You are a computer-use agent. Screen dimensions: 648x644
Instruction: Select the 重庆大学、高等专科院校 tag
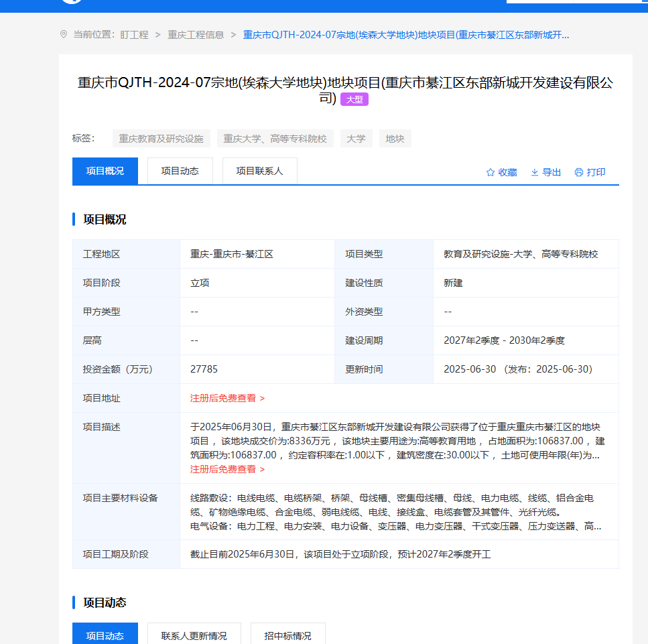click(275, 139)
